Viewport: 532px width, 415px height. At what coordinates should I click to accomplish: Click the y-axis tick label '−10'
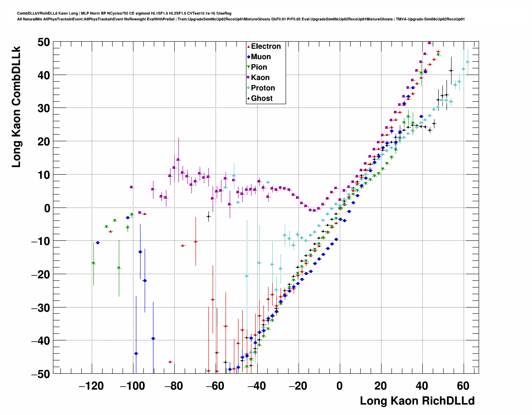[x=40, y=241]
